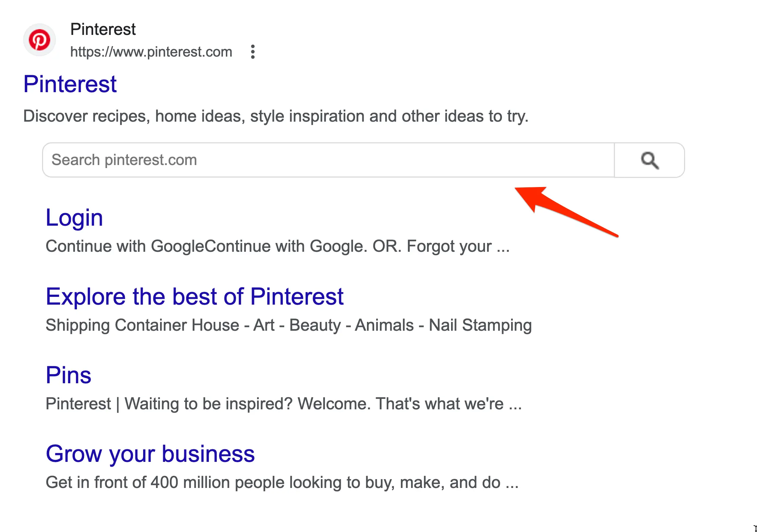Click the Pinterest logo favicon

click(39, 40)
